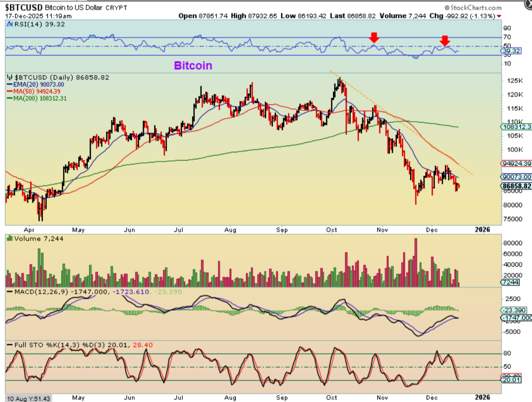Select the MA(50) 94924.39 legend entry
Image resolution: width=532 pixels, height=402 pixels.
tap(37, 92)
